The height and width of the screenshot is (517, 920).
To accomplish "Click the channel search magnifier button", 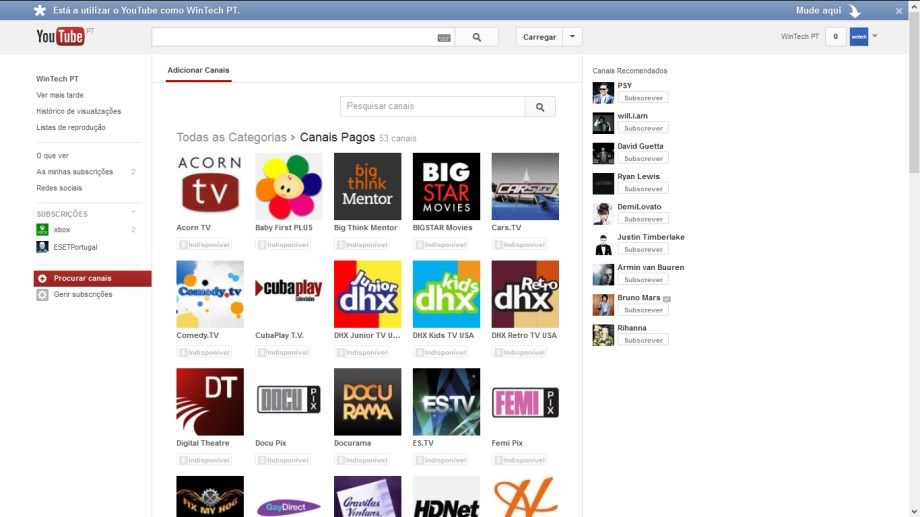I will tap(540, 107).
